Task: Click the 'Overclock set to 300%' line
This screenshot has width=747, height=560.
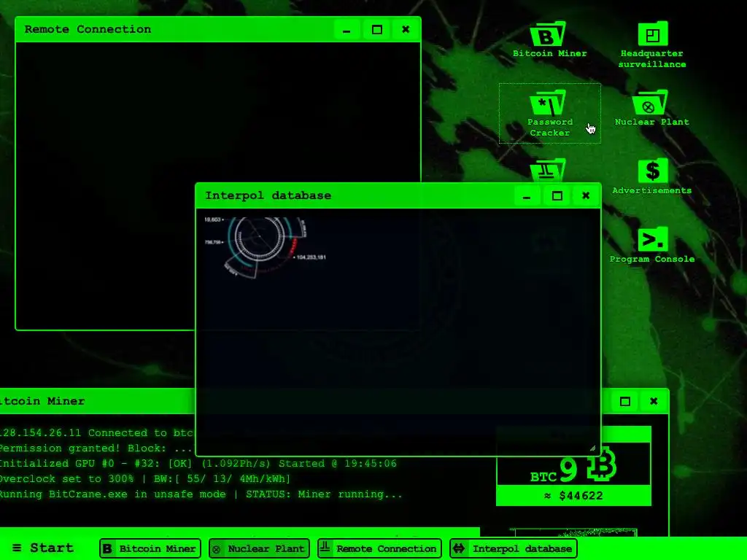Action: click(145, 479)
